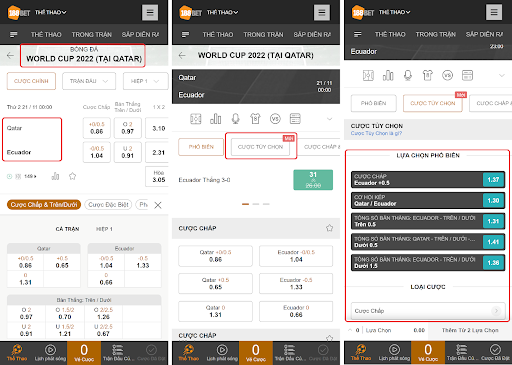The width and height of the screenshot is (512, 365).
Task: Open 'Cược Tùy Chọn là gì?' link on right screen
Action: 376,133
